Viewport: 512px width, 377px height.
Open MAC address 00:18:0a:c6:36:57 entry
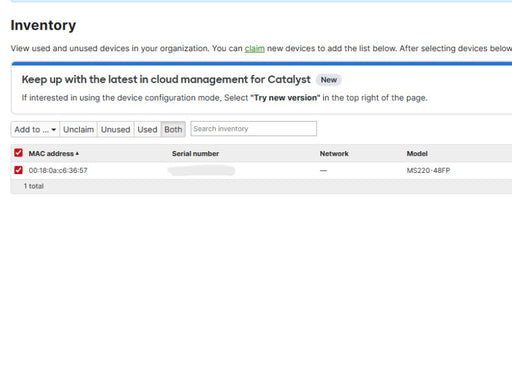click(x=58, y=171)
